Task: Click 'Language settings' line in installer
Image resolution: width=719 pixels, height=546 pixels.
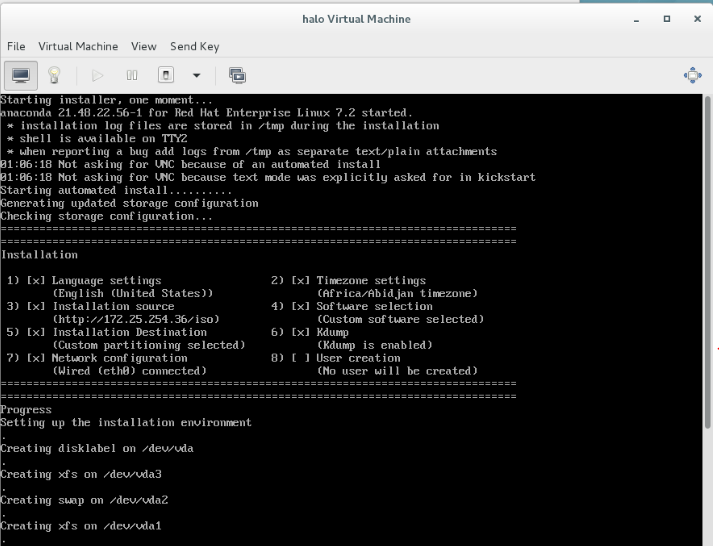Action: click(x=106, y=281)
